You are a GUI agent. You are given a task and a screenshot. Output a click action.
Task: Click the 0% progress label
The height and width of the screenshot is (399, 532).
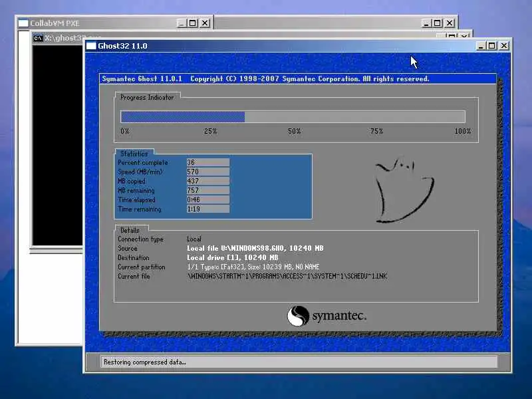124,131
